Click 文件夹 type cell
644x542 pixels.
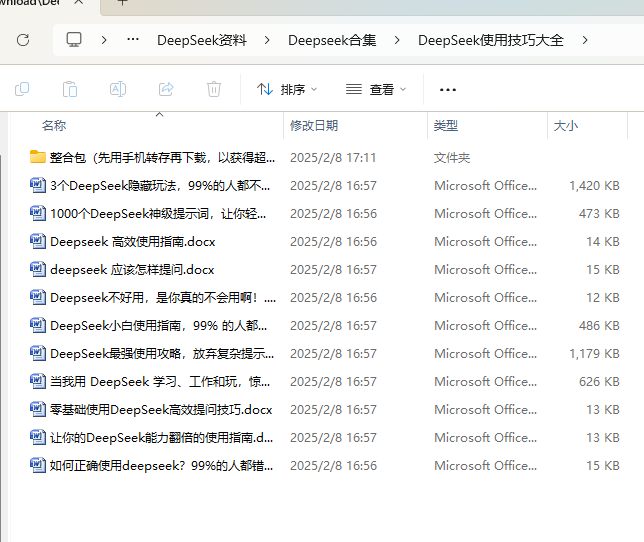coord(452,158)
